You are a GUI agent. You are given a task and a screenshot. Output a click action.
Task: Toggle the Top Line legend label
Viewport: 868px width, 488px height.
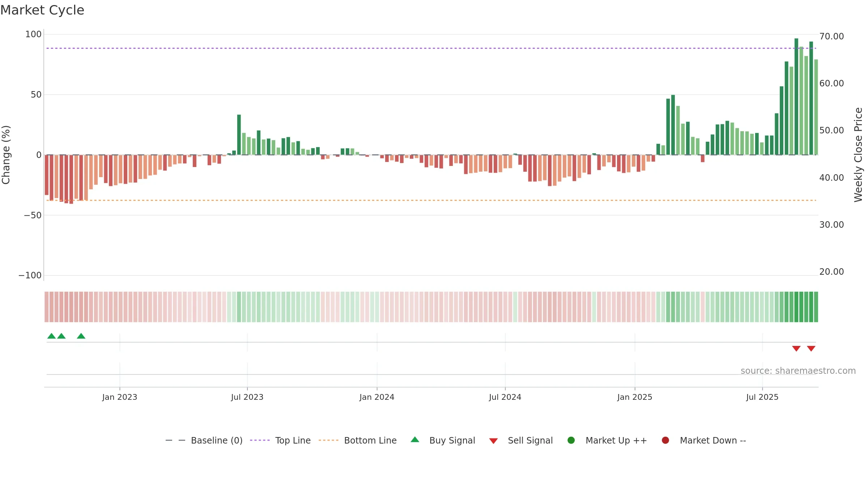coord(293,441)
